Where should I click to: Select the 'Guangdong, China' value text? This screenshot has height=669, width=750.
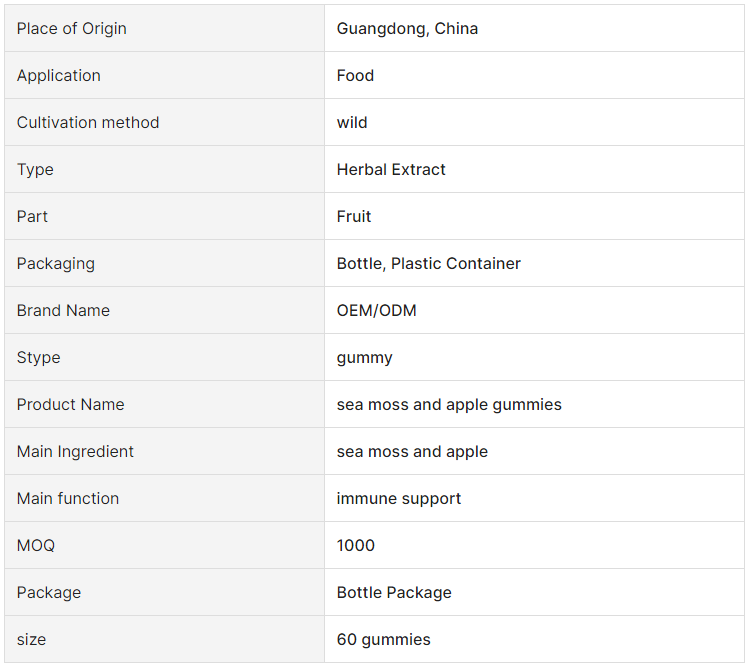point(407,29)
